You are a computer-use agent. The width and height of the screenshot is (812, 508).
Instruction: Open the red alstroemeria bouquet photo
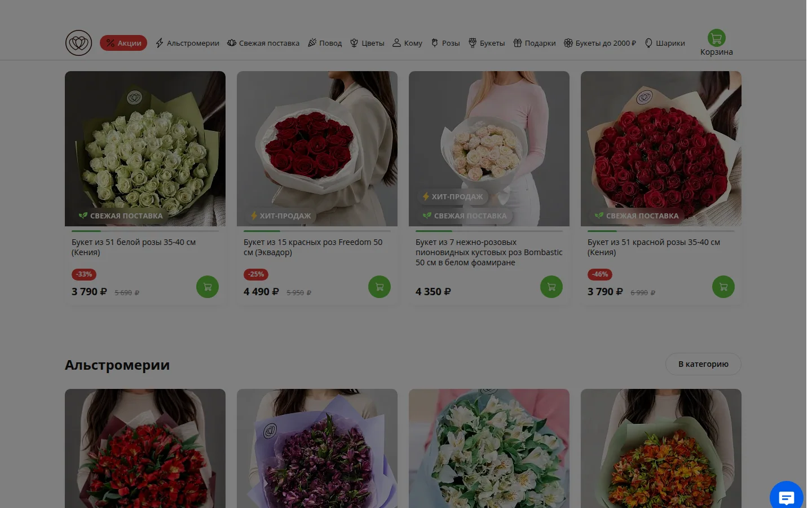[x=145, y=448]
